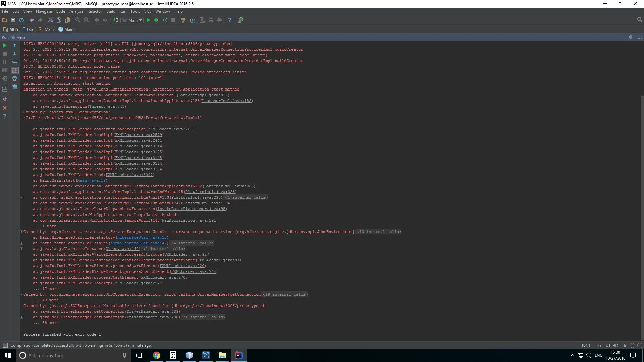Click the Navigate Back arrow icon
The width and height of the screenshot is (644, 362).
[x=97, y=20]
